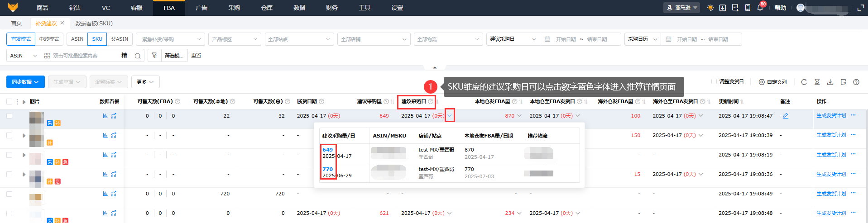Click help icon next to 可售天数(FBA) header
The height and width of the screenshot is (223, 868).
pos(177,101)
